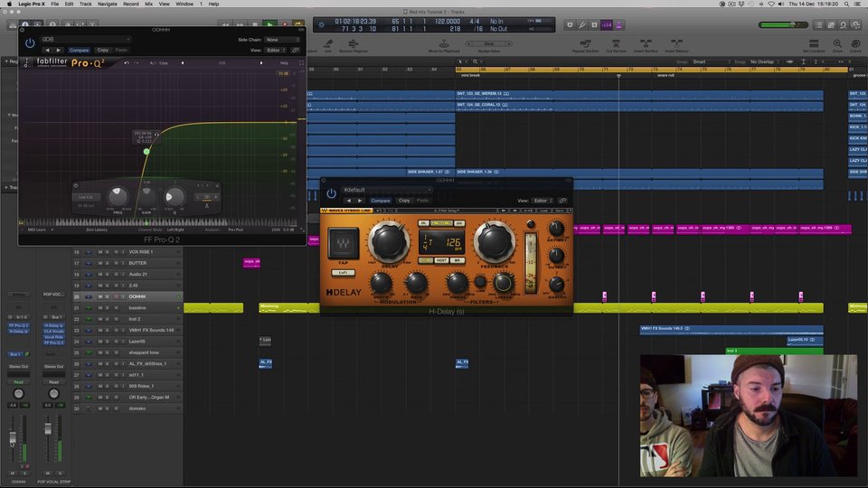
Task: Toggle the filter LINK button in H-Delay
Action: click(x=480, y=283)
